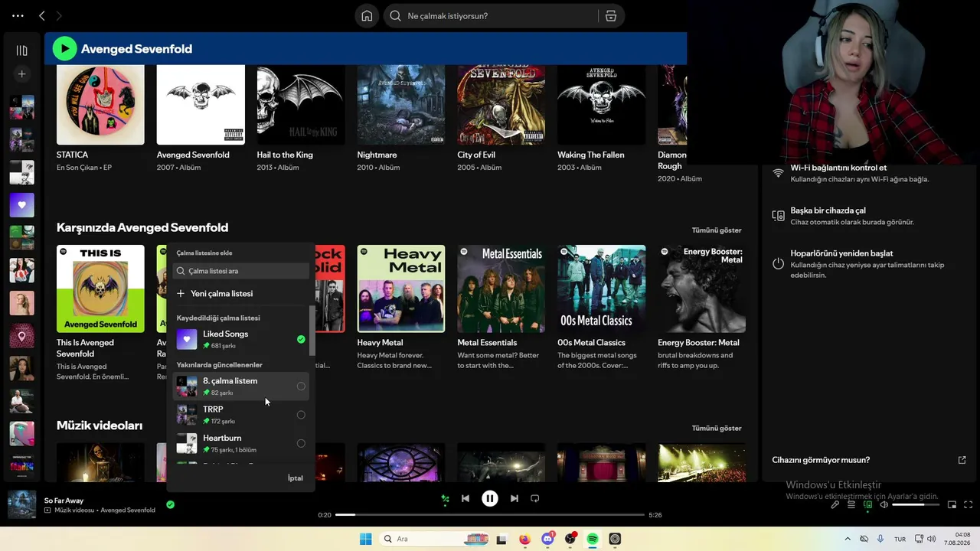Skip to previous track
The height and width of the screenshot is (551, 980).
pyautogui.click(x=465, y=498)
